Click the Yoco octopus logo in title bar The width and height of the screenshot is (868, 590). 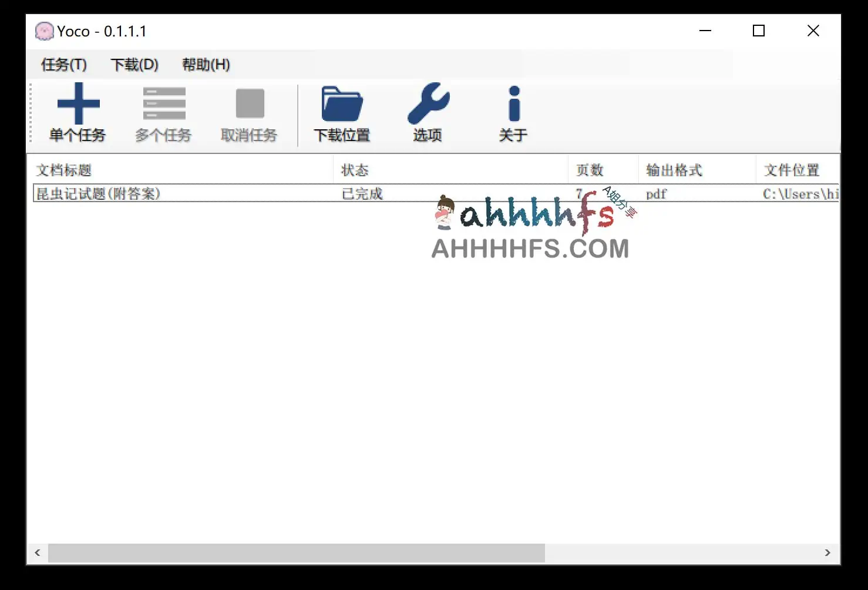tap(43, 31)
